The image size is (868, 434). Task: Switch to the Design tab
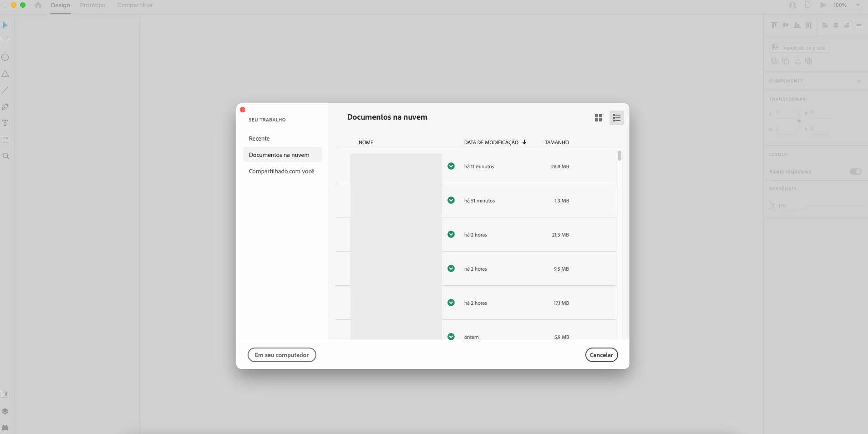[x=61, y=5]
